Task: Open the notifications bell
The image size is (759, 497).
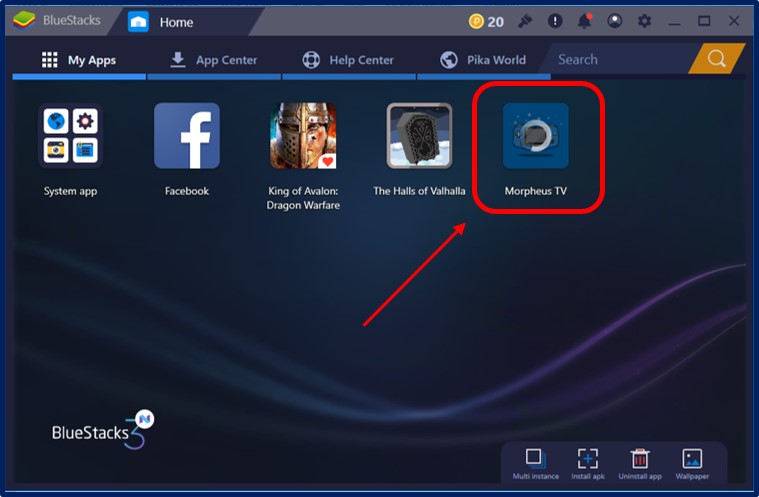Action: pyautogui.click(x=585, y=21)
